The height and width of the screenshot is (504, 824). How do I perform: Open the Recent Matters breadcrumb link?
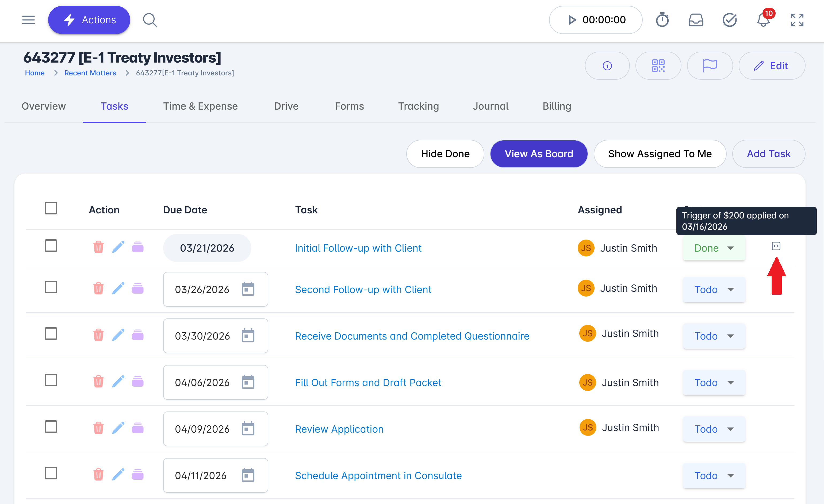click(x=90, y=73)
